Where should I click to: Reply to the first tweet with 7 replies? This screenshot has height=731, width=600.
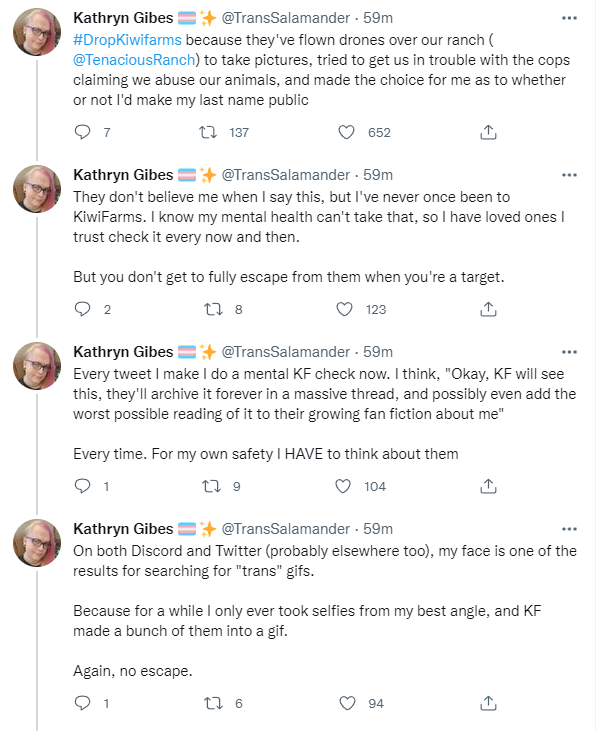(x=83, y=132)
